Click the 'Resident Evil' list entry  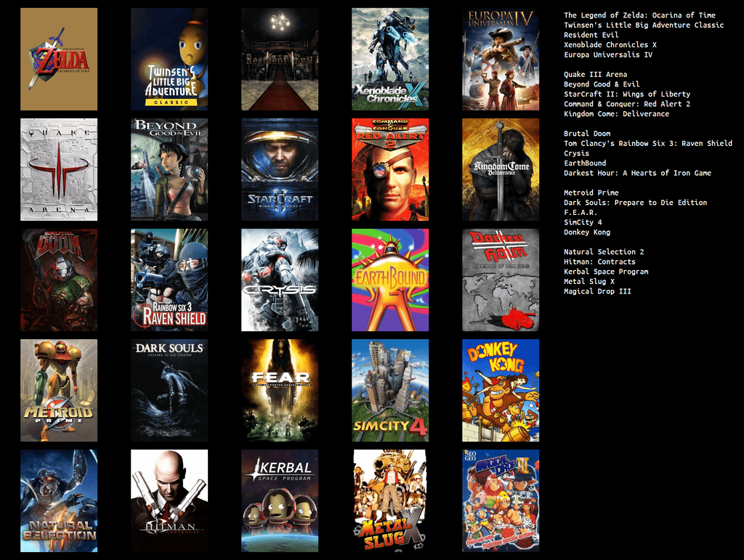coord(591,35)
